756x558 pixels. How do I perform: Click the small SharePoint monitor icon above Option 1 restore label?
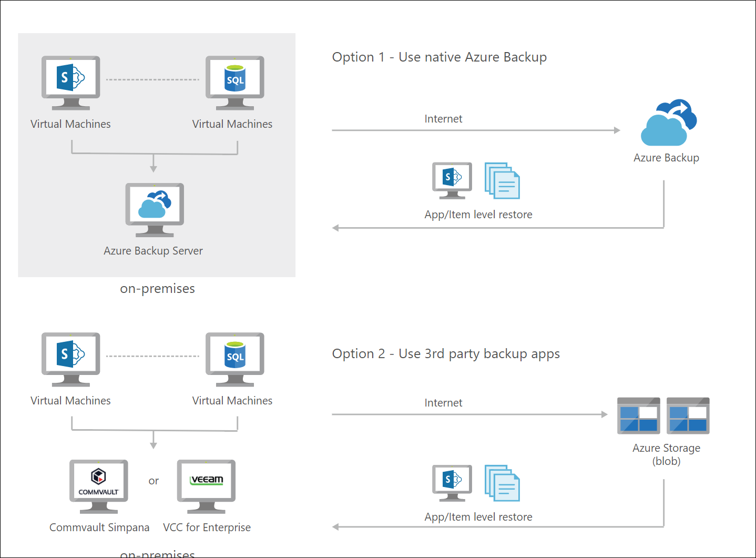pos(452,180)
